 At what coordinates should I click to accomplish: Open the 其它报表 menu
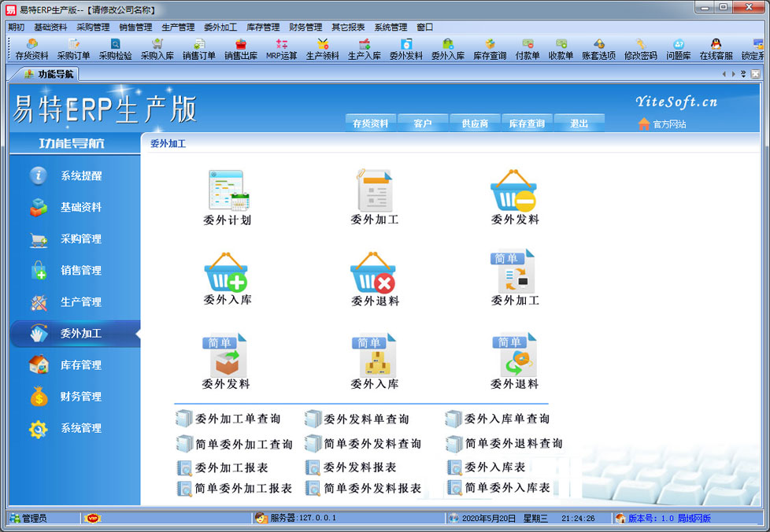pos(347,27)
